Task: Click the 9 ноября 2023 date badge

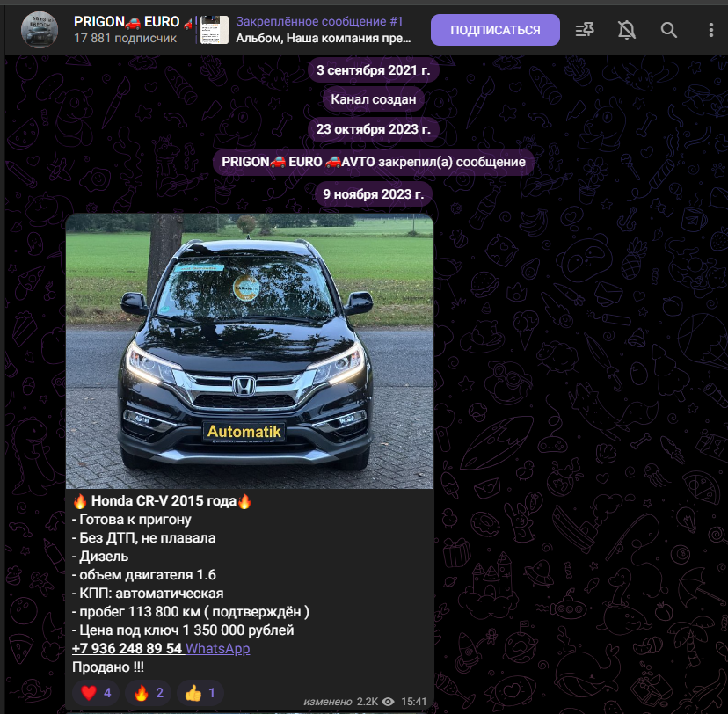Action: [373, 193]
